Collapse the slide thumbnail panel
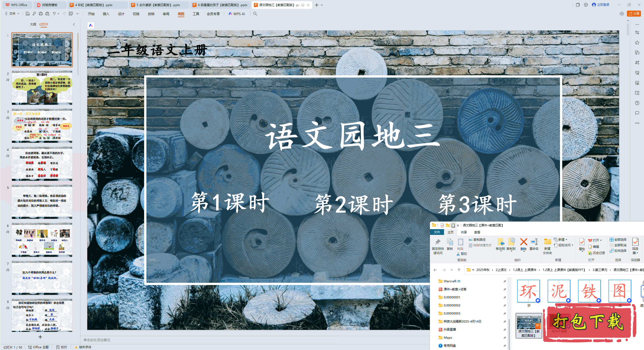 pyautogui.click(x=74, y=24)
